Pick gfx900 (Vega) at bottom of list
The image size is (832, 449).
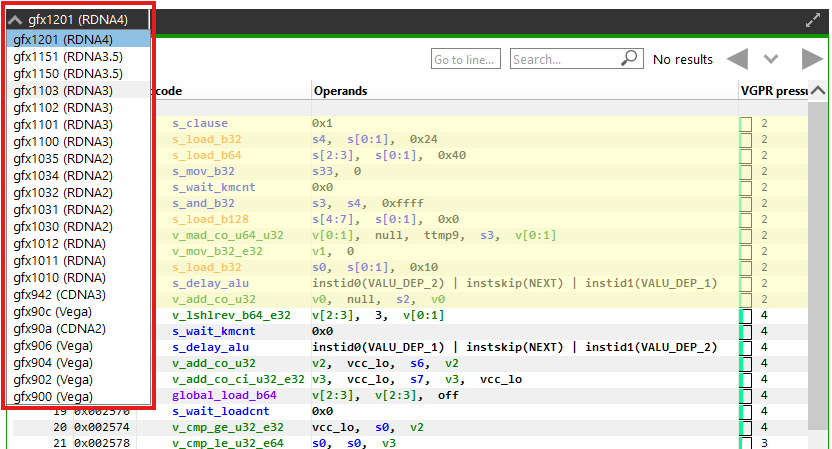(57, 397)
